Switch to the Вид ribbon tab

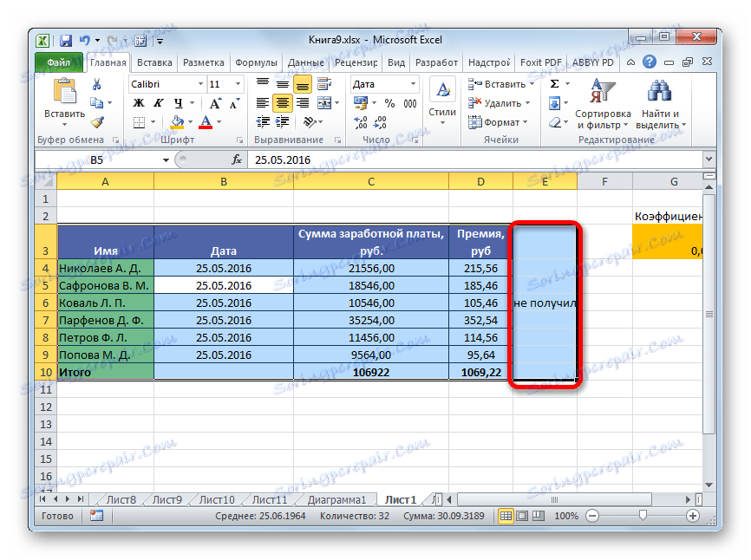[x=396, y=62]
